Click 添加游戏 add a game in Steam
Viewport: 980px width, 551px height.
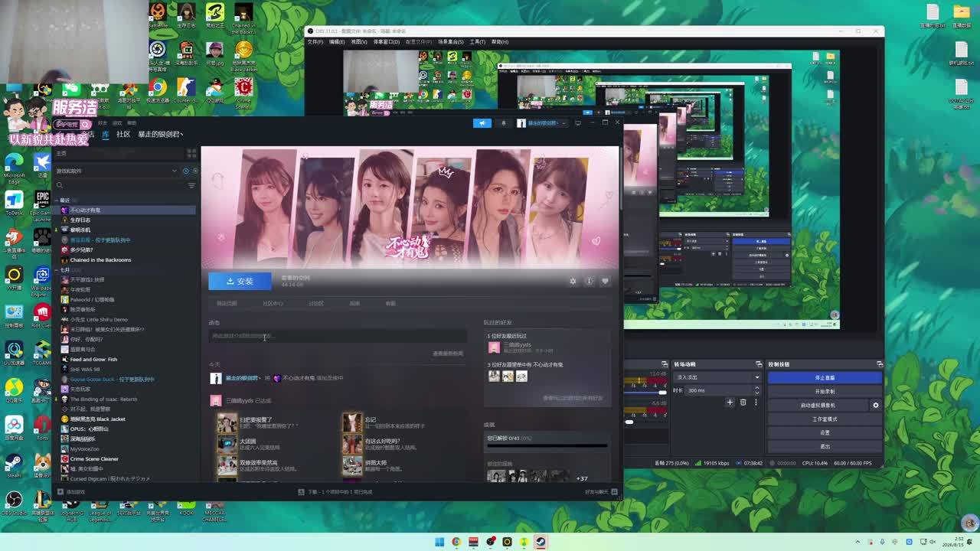[72, 492]
